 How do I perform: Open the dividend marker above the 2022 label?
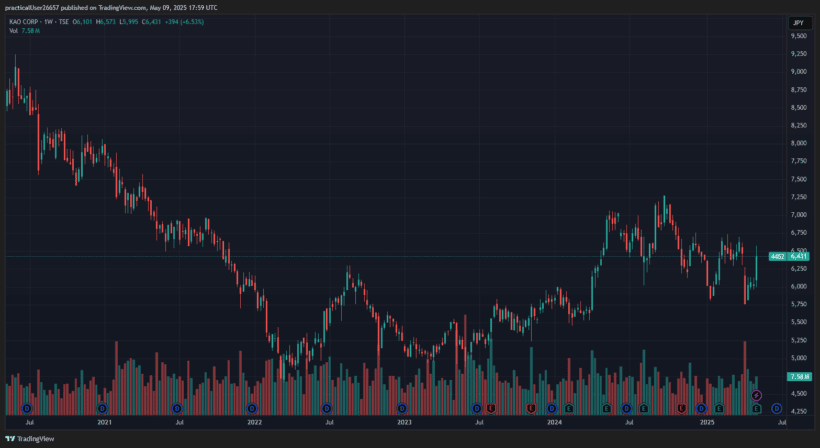coord(252,408)
